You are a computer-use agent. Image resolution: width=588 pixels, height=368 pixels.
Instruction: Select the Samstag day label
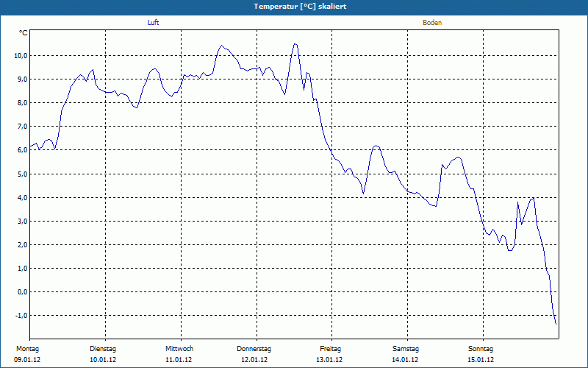coord(406,349)
